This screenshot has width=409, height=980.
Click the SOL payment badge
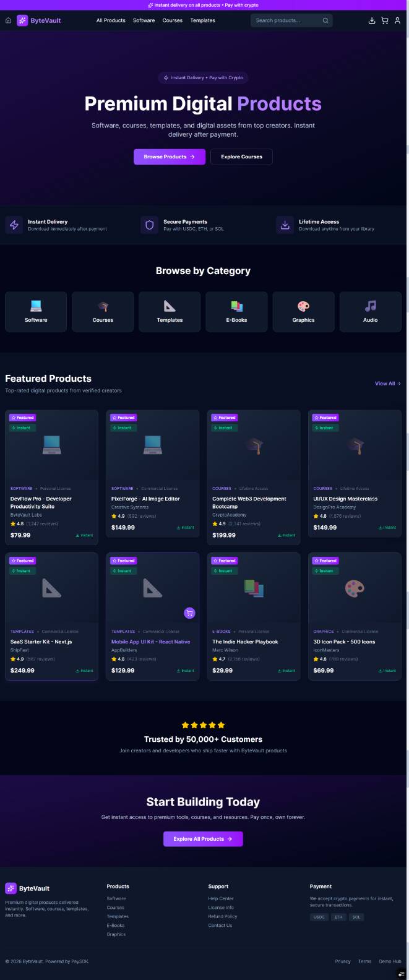[356, 917]
